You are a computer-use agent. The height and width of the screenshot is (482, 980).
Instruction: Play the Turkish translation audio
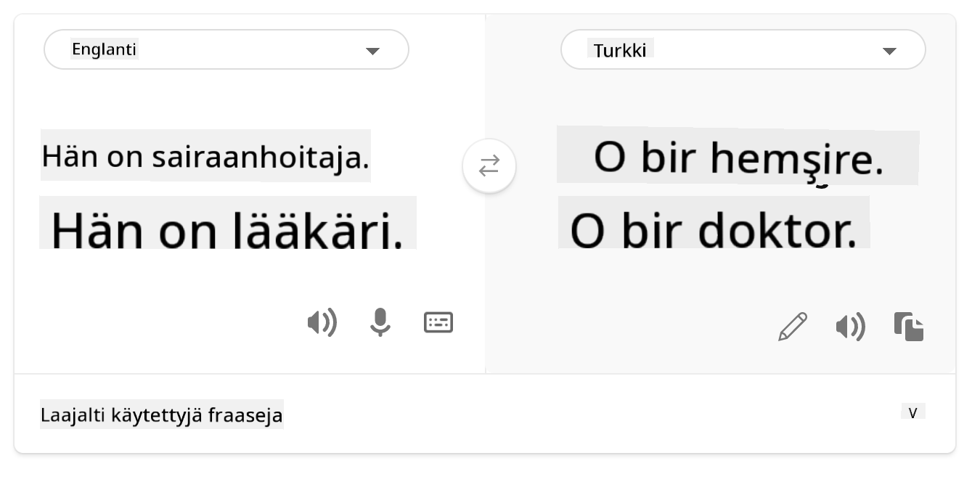pos(850,327)
